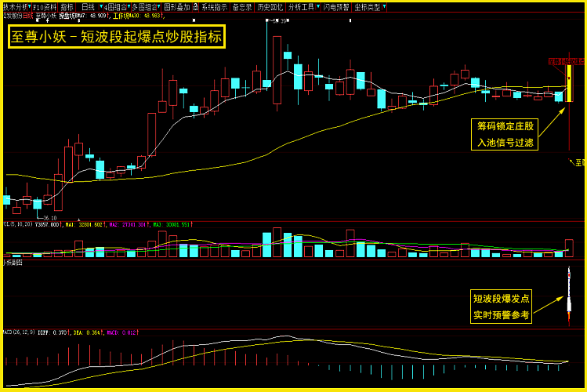Open the 分析工具 dropdown
This screenshot has width=587, height=392.
click(302, 6)
